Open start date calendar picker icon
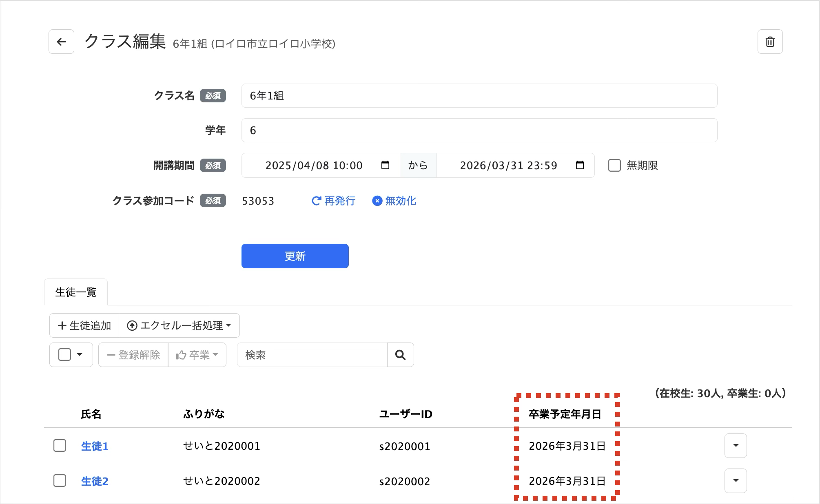This screenshot has width=820, height=504. coord(385,165)
